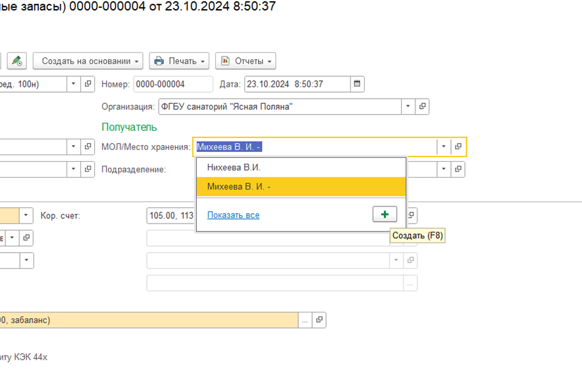This screenshot has width=582, height=392.
Task: Click the green plus create button
Action: click(x=384, y=214)
